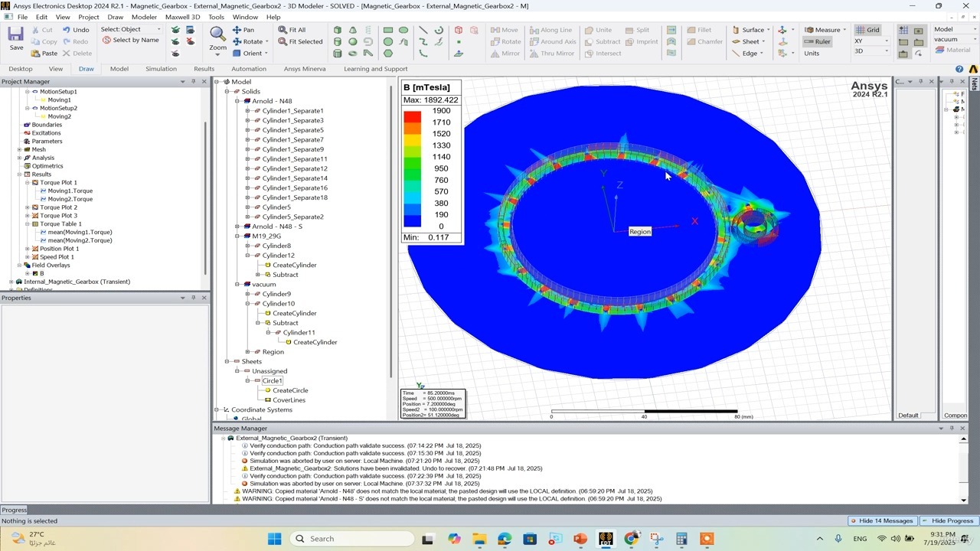Image resolution: width=980 pixels, height=551 pixels.
Task: Click Windows Start button
Action: click(x=274, y=539)
